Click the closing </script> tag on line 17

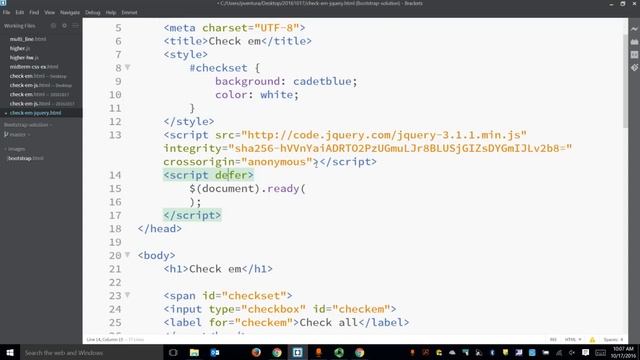[x=192, y=215]
